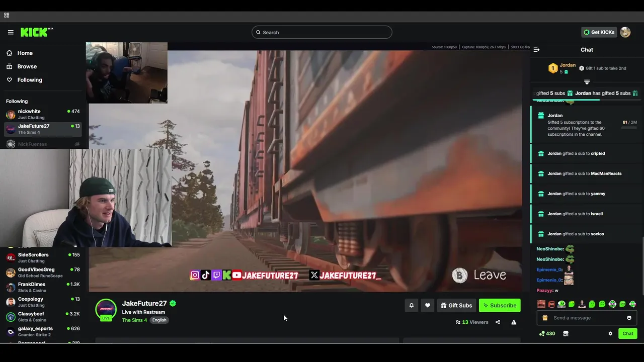The width and height of the screenshot is (644, 362).
Task: Click the English language tag
Action: click(x=159, y=320)
